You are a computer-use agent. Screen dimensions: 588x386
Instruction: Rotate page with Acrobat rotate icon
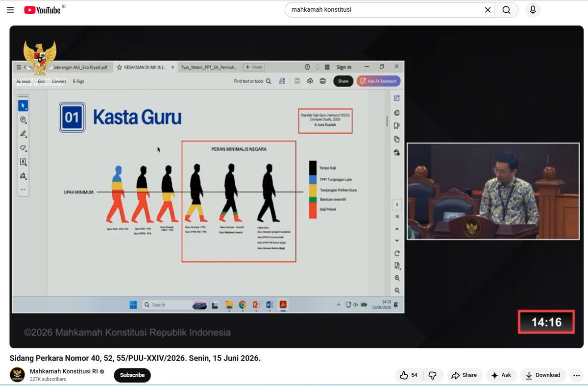(x=397, y=253)
